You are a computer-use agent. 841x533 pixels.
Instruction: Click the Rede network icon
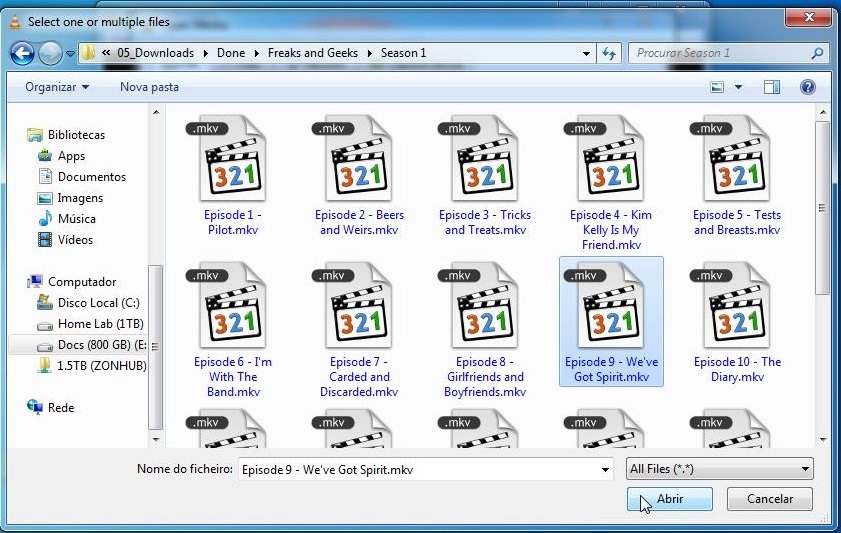(x=35, y=407)
